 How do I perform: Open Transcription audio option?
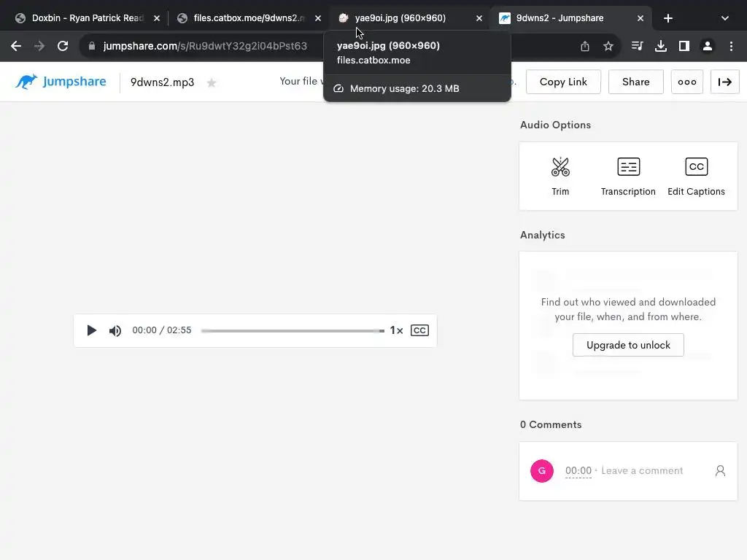[x=628, y=176]
